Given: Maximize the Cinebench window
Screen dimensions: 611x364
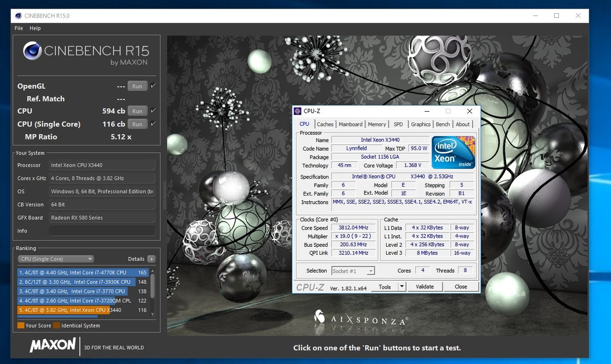Looking at the screenshot, I should (x=556, y=16).
